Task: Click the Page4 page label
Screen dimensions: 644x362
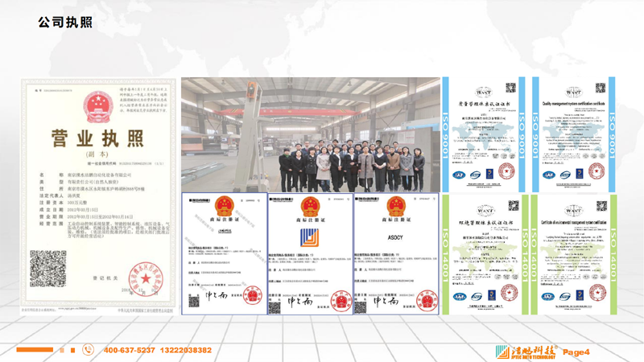Action: [576, 352]
